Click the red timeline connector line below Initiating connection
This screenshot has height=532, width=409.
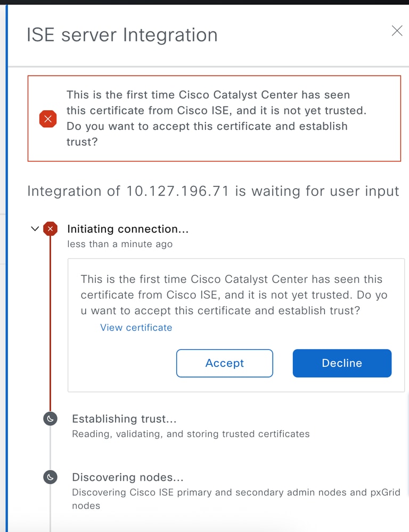[x=50, y=324]
